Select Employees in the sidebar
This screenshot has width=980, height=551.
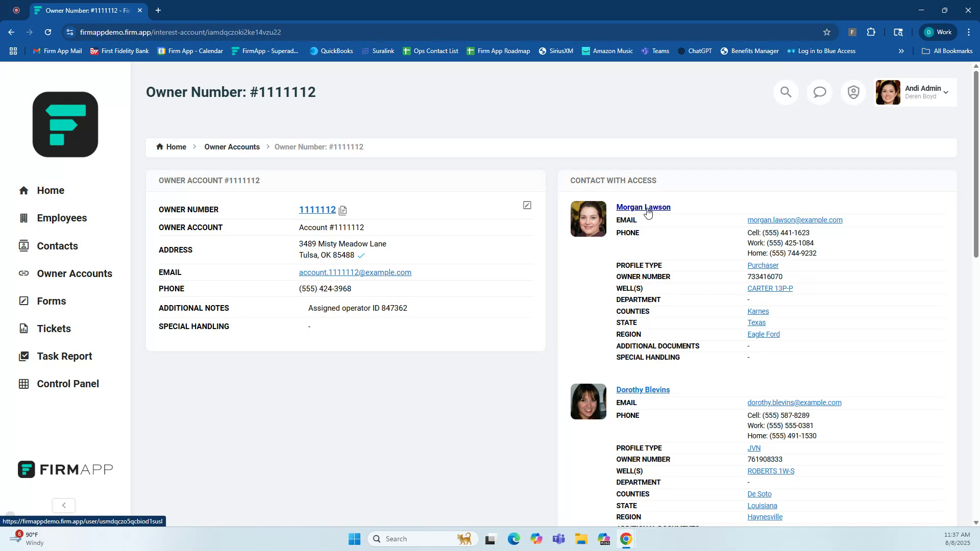[x=62, y=218]
